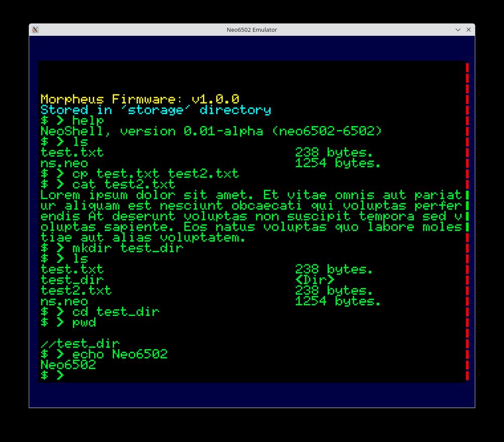Click the pwd output showing //test_dir
The width and height of the screenshot is (504, 442).
(x=81, y=343)
